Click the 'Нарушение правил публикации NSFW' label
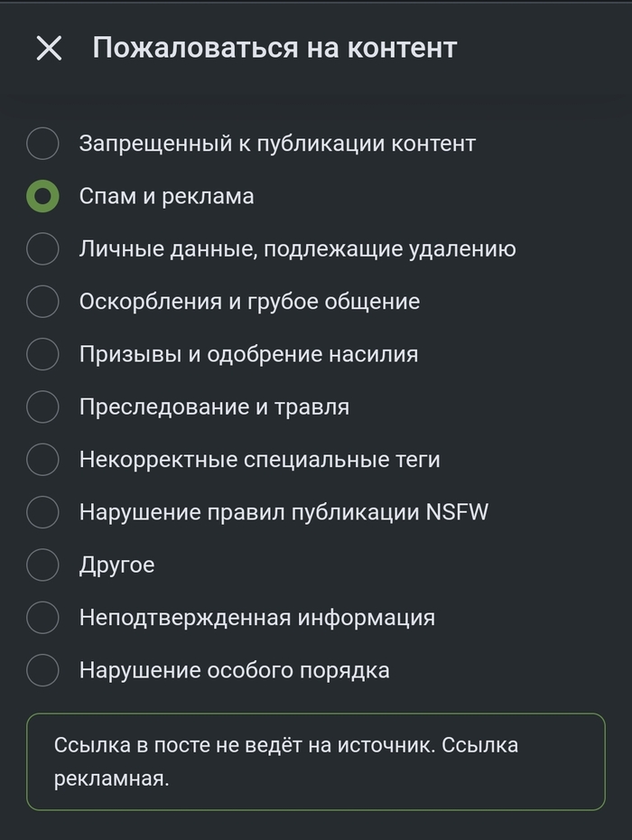The width and height of the screenshot is (632, 840). click(x=283, y=512)
